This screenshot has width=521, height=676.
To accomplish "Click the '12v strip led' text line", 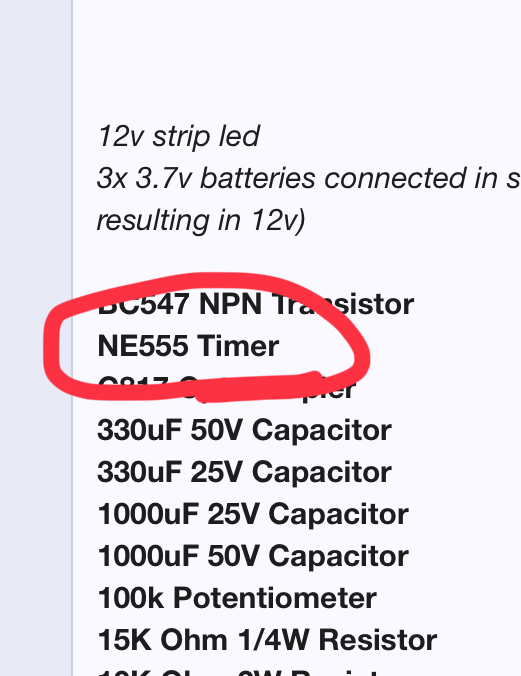I will pyautogui.click(x=179, y=137).
